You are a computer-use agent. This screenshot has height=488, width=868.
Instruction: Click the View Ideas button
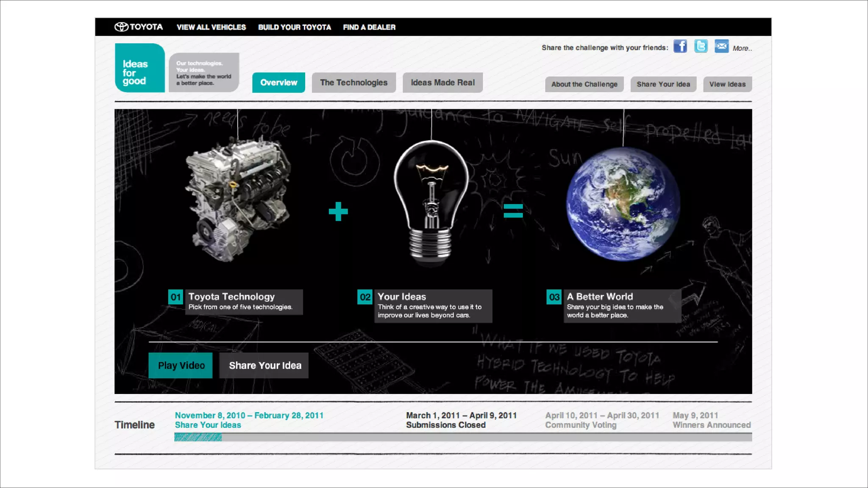[x=727, y=84]
